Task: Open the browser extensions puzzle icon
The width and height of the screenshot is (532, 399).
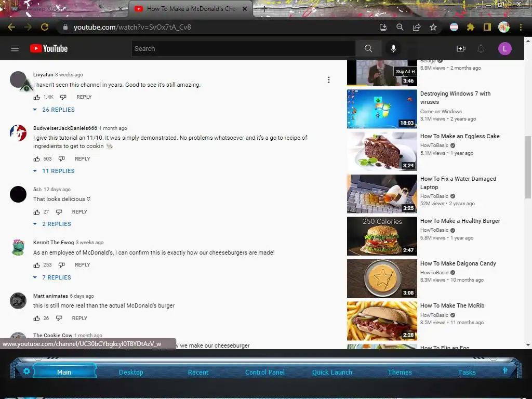Action: (x=470, y=27)
